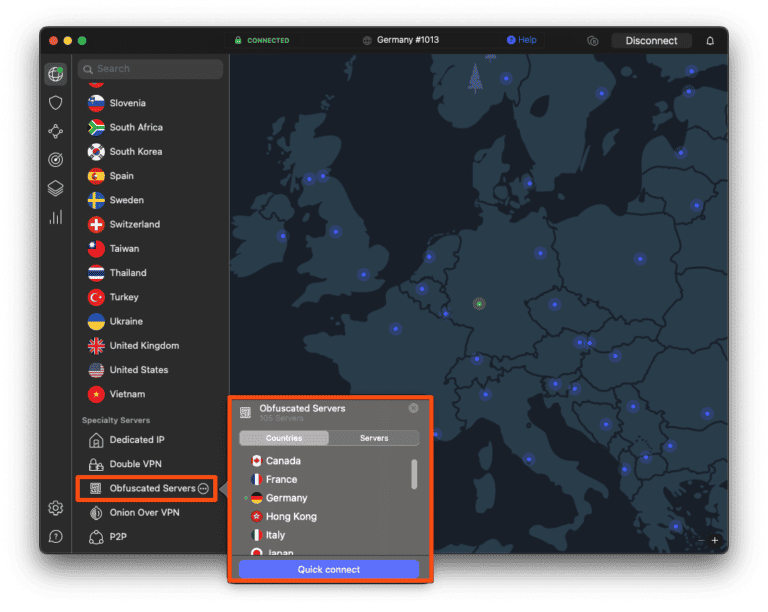
Task: Select Onion Over VPN specialty server
Action: (144, 513)
